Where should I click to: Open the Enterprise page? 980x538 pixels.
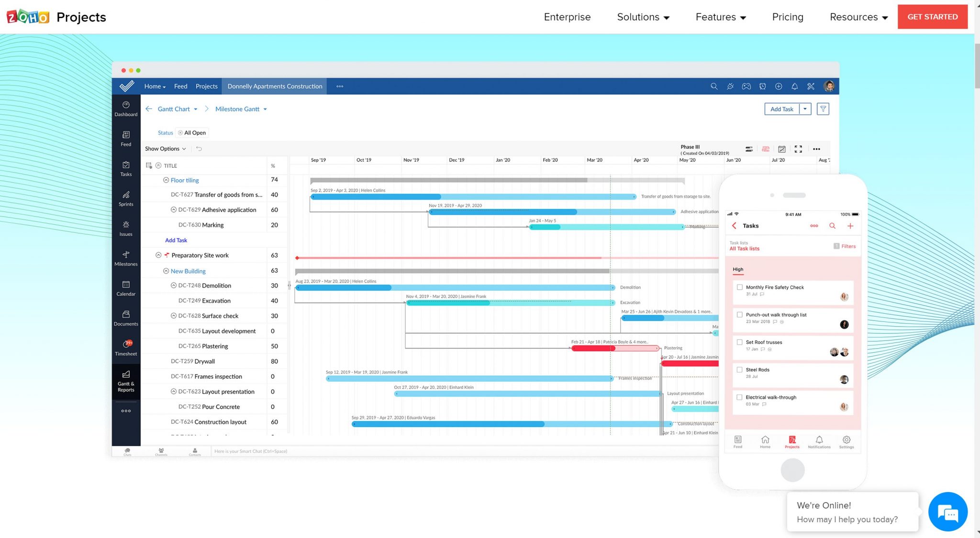tap(567, 17)
